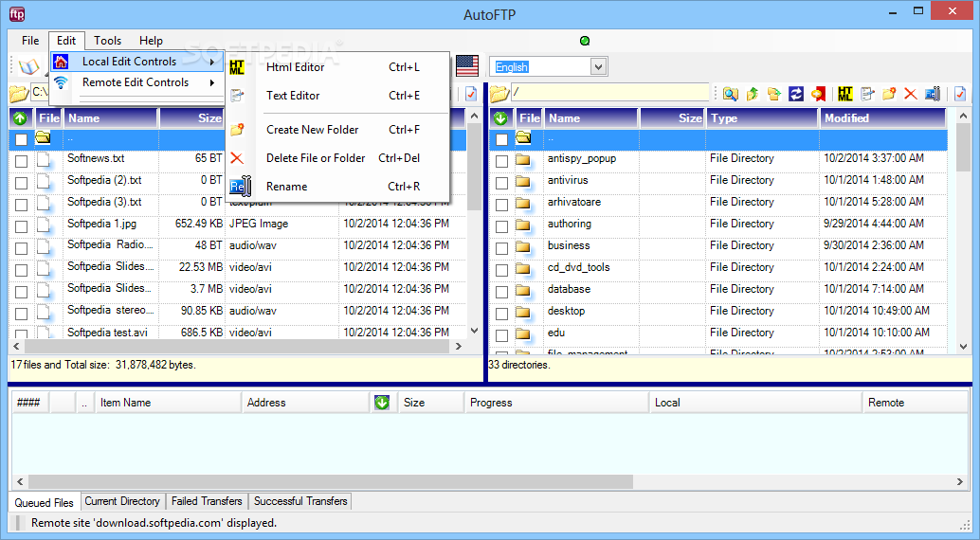Click the US flag language icon
The width and height of the screenshot is (980, 540).
[x=467, y=66]
